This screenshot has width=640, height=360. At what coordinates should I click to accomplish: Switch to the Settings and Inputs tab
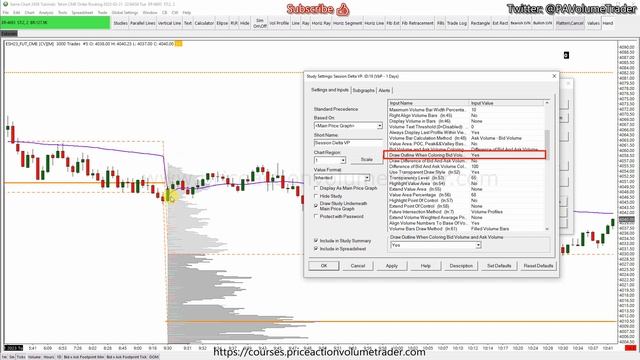(x=330, y=90)
